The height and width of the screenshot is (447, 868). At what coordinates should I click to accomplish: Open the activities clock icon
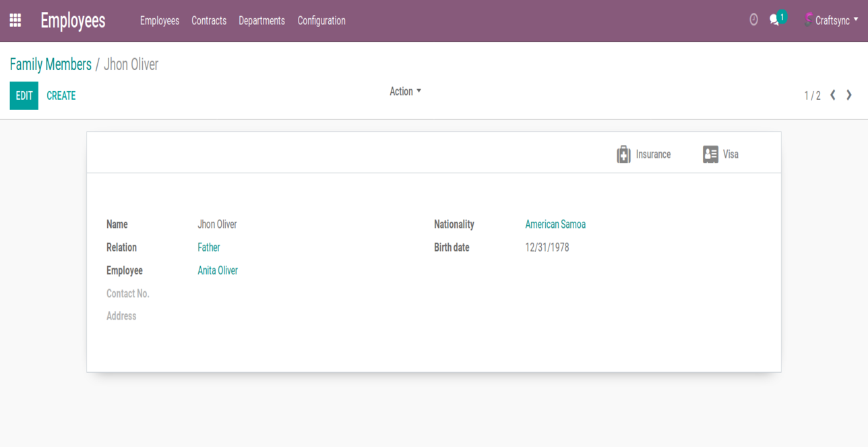[x=753, y=20]
